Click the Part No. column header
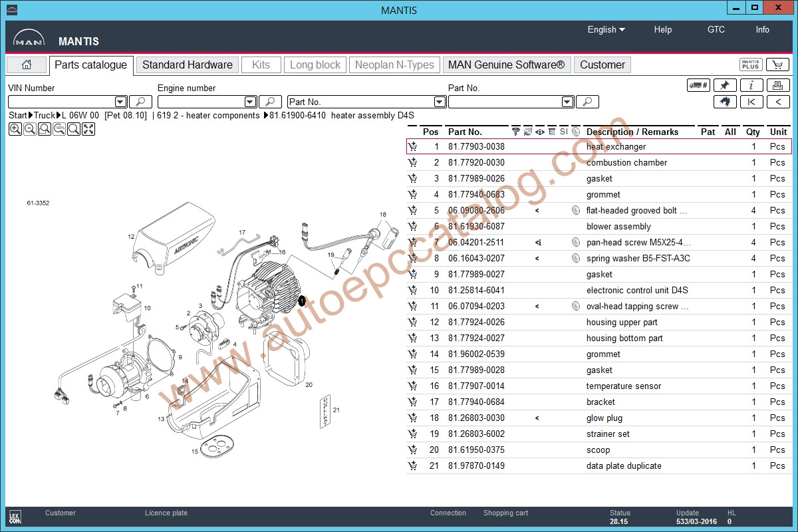798x532 pixels. (x=465, y=132)
